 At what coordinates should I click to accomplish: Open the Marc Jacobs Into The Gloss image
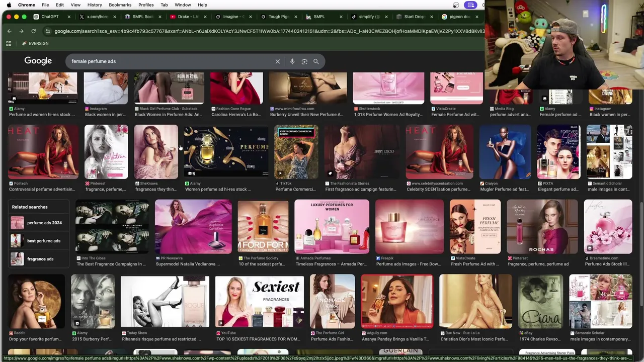[112, 226]
